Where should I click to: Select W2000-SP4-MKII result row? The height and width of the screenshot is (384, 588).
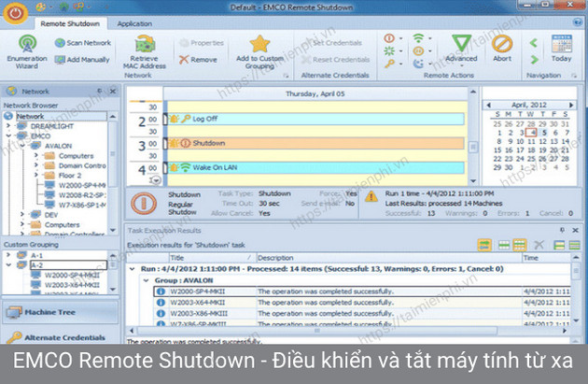click(x=362, y=292)
